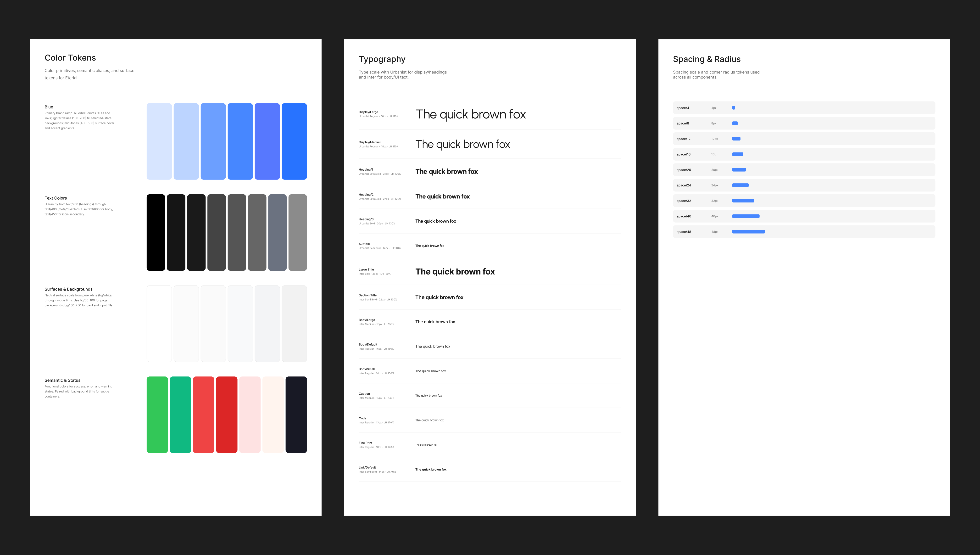This screenshot has height=555, width=980.
Task: Click the "space/12" token label
Action: (x=684, y=139)
